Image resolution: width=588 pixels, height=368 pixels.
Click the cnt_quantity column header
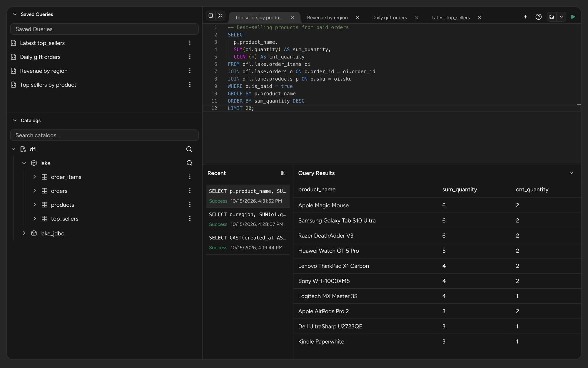(x=532, y=190)
